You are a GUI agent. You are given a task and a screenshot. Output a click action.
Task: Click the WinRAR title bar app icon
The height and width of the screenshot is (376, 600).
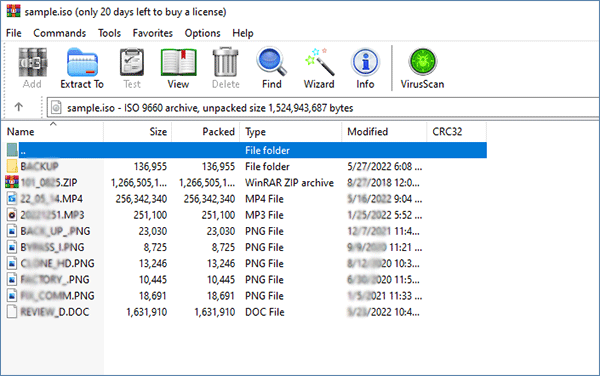pos(13,11)
